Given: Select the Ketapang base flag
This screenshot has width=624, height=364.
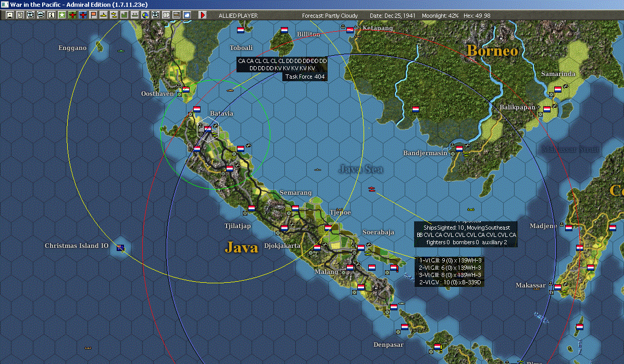Looking at the screenshot, I should [350, 30].
